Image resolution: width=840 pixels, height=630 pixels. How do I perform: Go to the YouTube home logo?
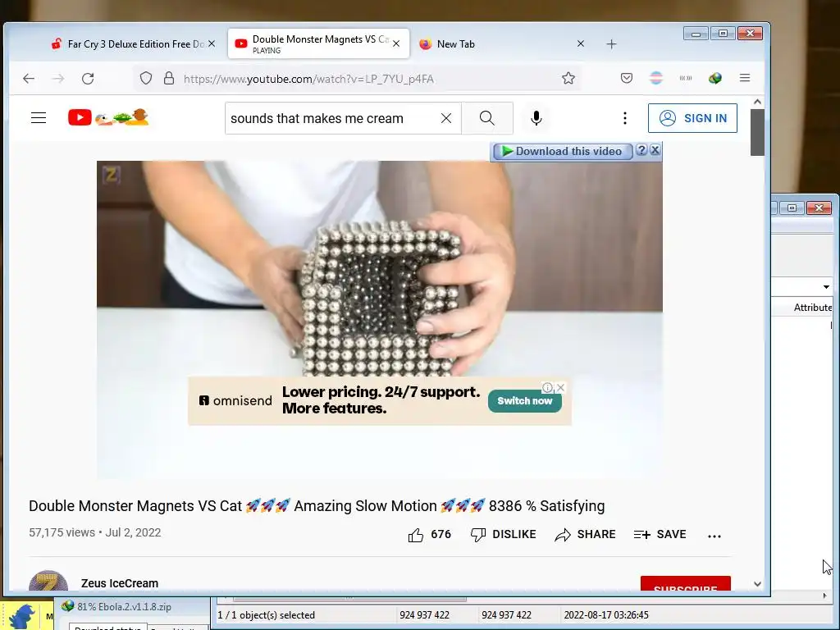coord(108,117)
